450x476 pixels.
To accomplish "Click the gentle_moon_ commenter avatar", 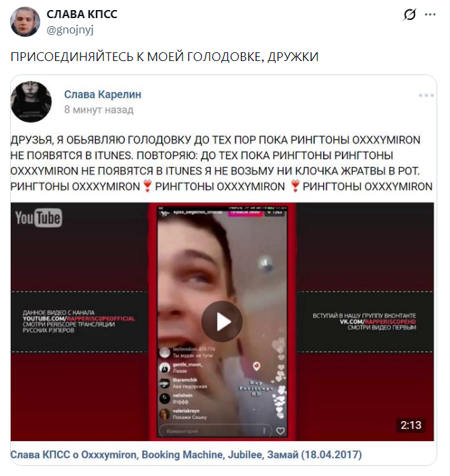I will point(164,367).
